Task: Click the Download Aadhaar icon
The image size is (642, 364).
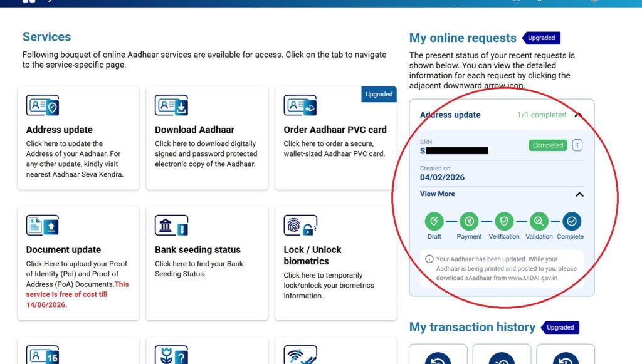Action: pyautogui.click(x=171, y=106)
